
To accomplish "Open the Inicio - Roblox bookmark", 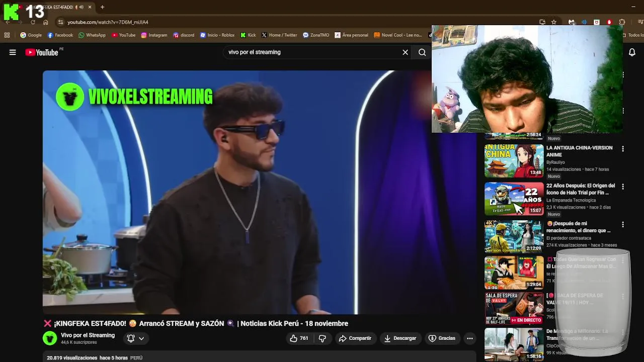I will [217, 35].
